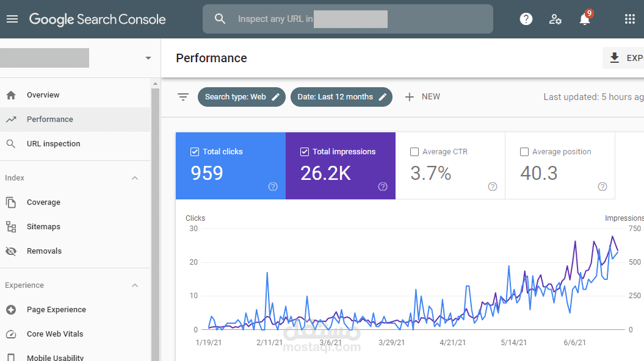This screenshot has height=361, width=644.
Task: Click pencil icon on Search type chip
Action: pyautogui.click(x=275, y=97)
